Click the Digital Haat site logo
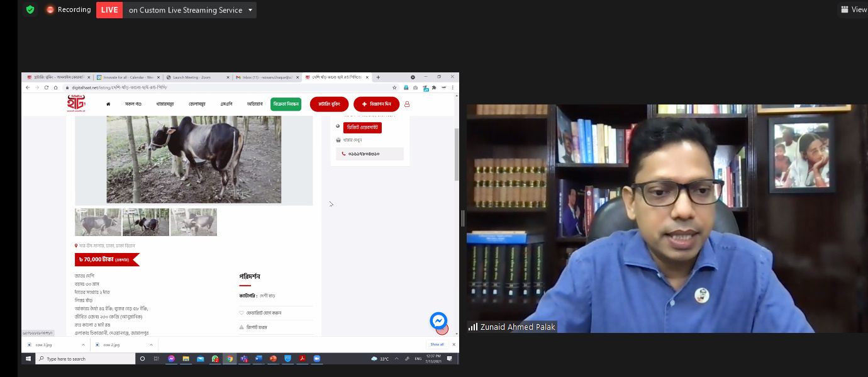Image resolution: width=868 pixels, height=377 pixels. (76, 104)
